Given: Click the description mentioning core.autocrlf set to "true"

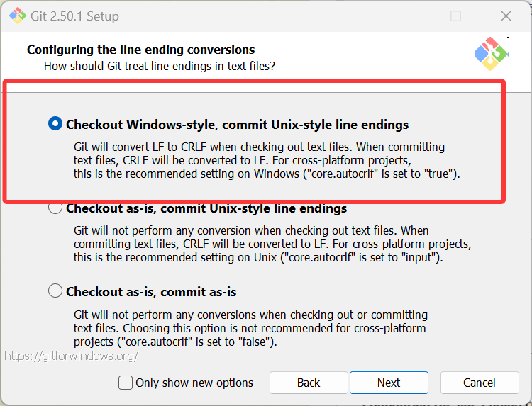Looking at the screenshot, I should (266, 160).
